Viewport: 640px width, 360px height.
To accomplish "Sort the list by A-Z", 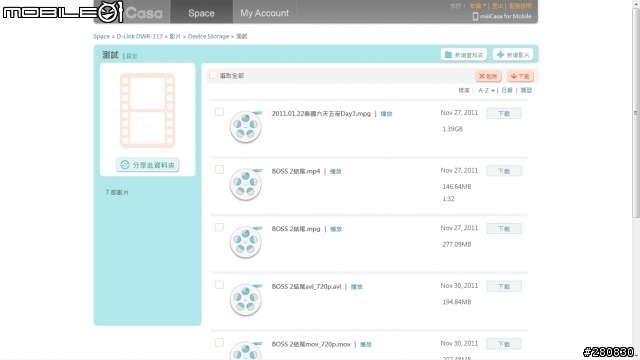I will point(487,90).
